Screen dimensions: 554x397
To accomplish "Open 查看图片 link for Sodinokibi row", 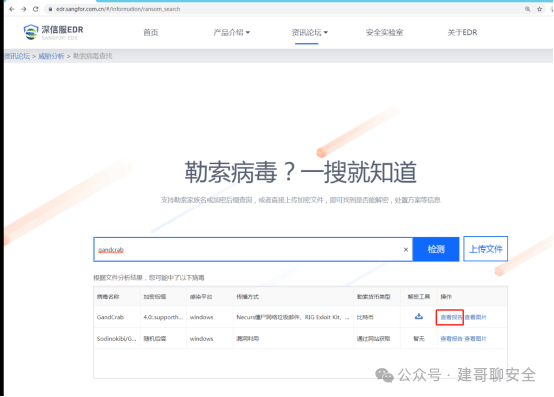I will coord(476,339).
